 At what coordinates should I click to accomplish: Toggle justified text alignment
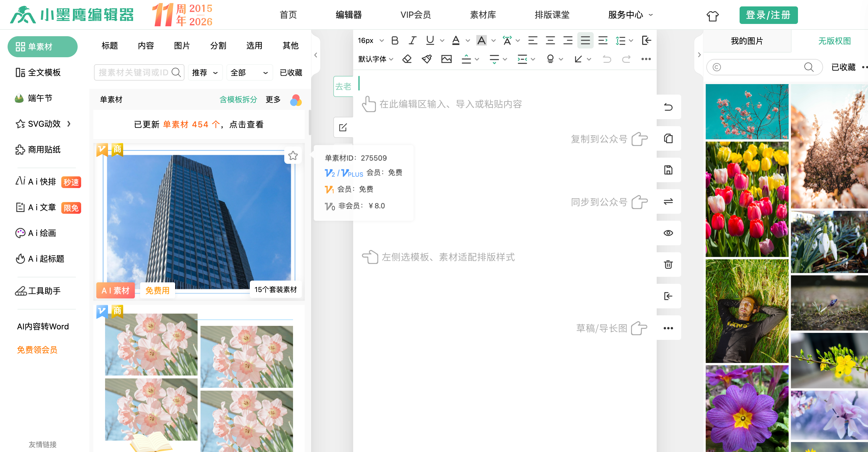point(585,41)
